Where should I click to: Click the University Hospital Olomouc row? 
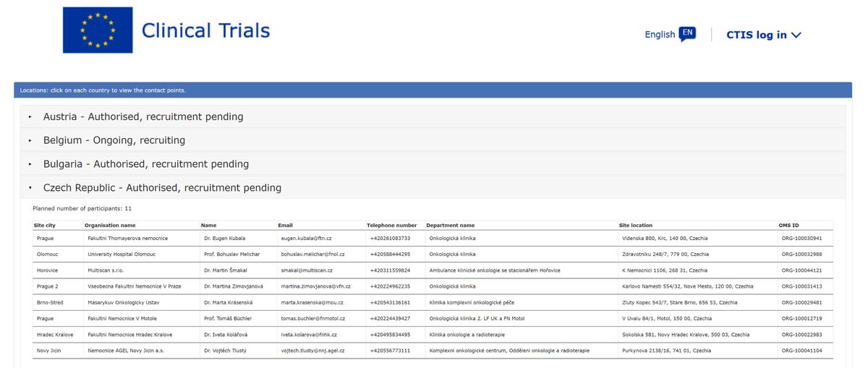122,254
